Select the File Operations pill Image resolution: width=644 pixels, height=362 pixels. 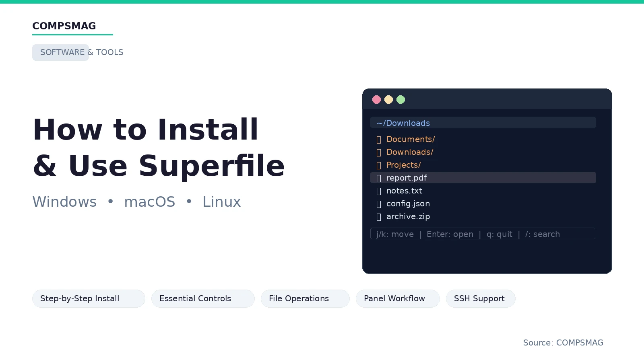[305, 298]
